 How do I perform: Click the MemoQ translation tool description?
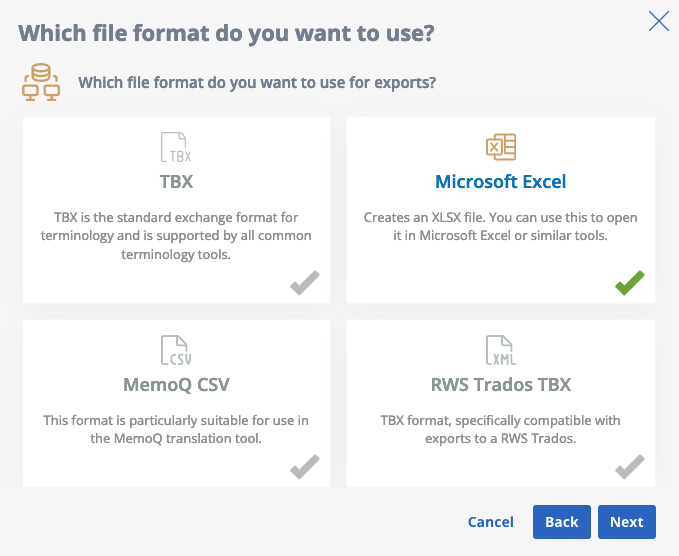[x=176, y=430]
